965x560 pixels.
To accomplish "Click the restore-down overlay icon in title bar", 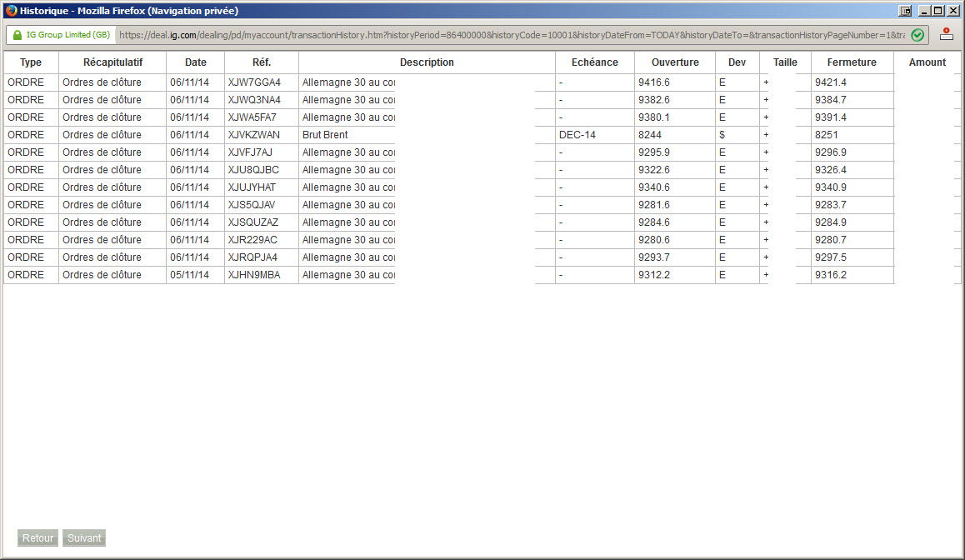I will tap(905, 11).
